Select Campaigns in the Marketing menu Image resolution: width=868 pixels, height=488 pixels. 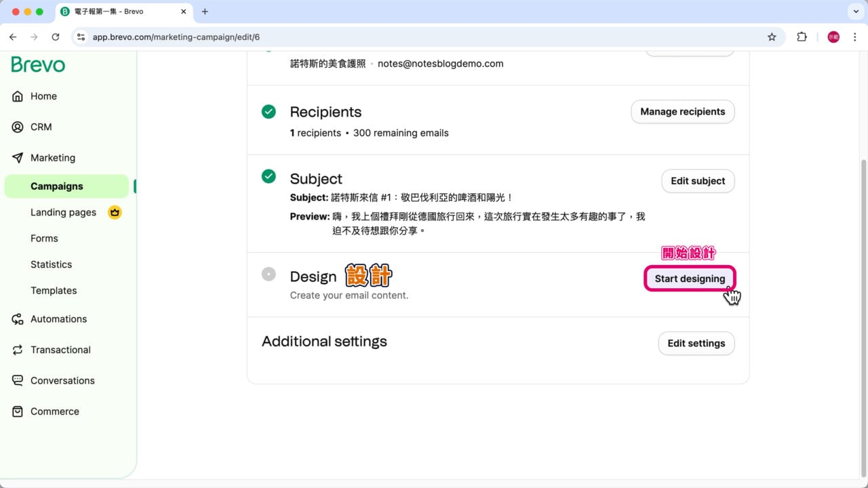tap(56, 186)
